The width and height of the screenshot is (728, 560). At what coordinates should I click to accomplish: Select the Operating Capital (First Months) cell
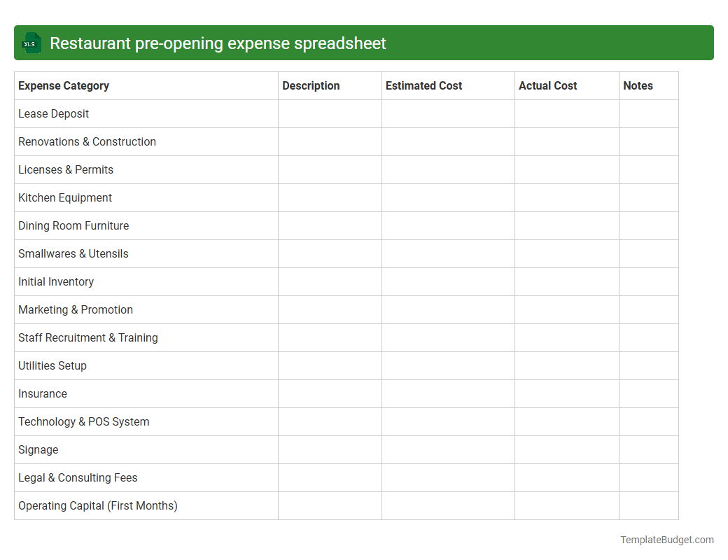pyautogui.click(x=98, y=505)
